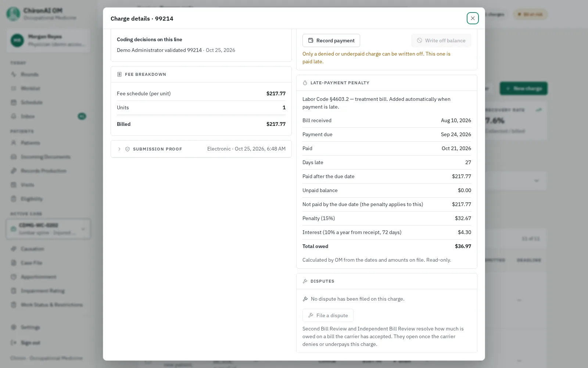
Task: Click the 'Billed' amount $217.77
Action: (276, 124)
